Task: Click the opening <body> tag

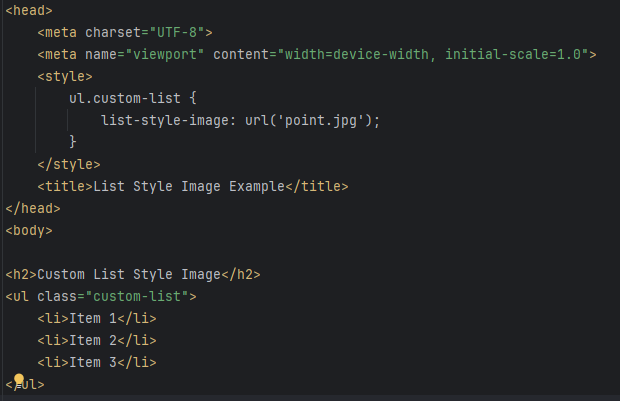Action: click(x=29, y=231)
